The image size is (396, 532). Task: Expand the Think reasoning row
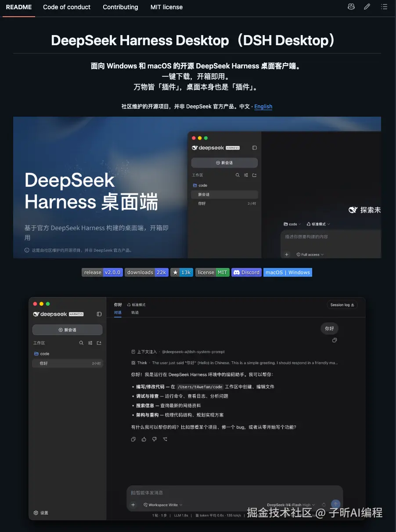click(234, 363)
